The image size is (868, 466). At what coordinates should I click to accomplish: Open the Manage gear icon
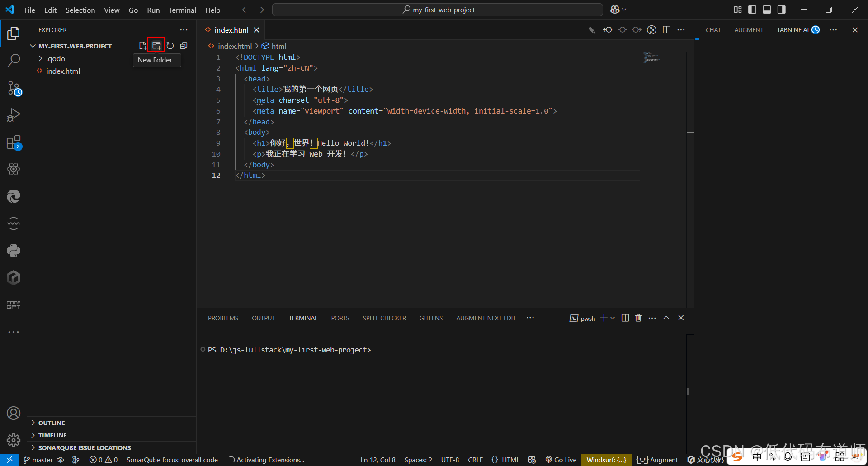[x=14, y=440]
